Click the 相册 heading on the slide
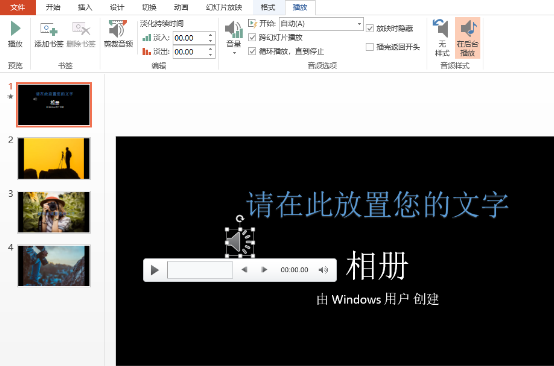 tap(377, 266)
